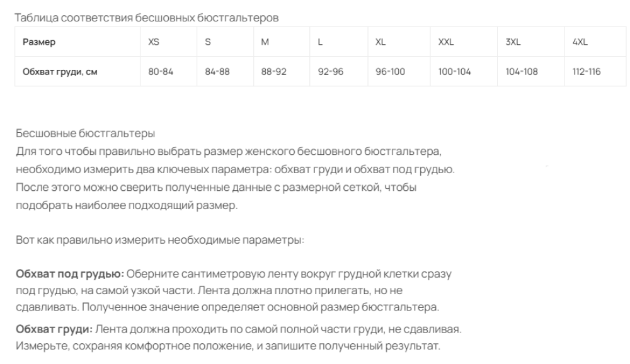
Task: Click the 3XL size header cell
Action: 530,42
